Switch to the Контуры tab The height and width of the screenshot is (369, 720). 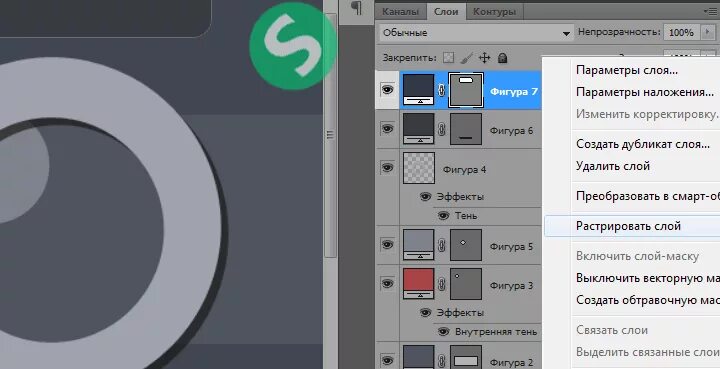494,12
